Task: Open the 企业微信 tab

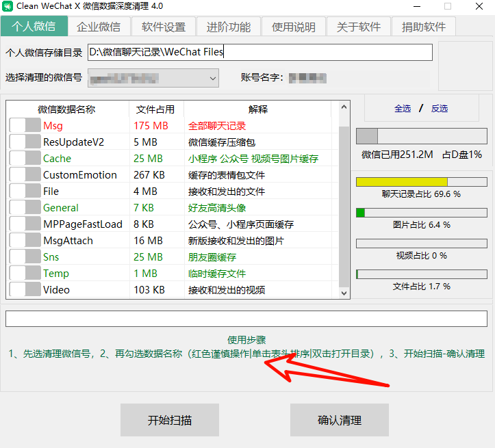Action: [x=99, y=27]
